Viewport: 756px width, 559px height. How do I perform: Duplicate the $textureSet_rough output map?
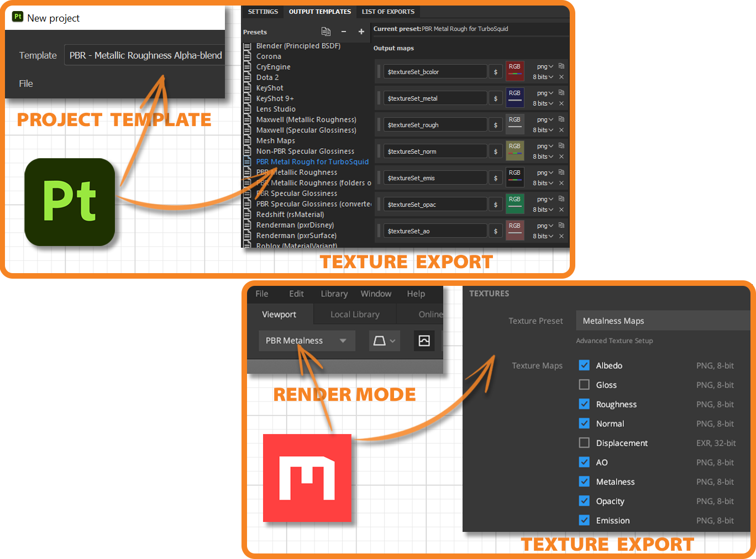pyautogui.click(x=561, y=119)
